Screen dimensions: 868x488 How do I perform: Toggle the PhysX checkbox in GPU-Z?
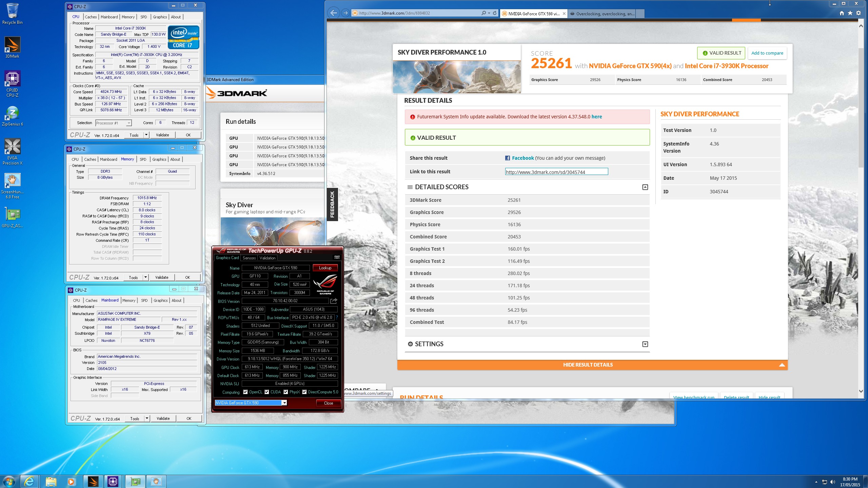pos(286,392)
